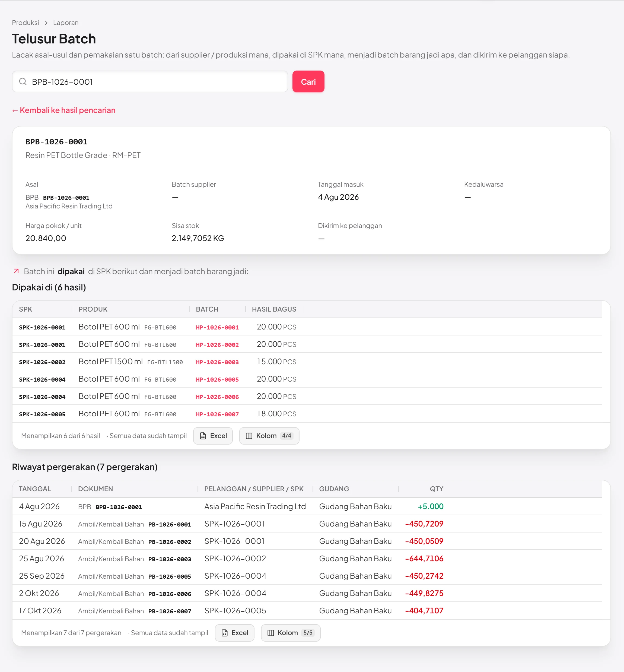Export movement history to Excel
This screenshot has width=624, height=672.
[x=235, y=633]
